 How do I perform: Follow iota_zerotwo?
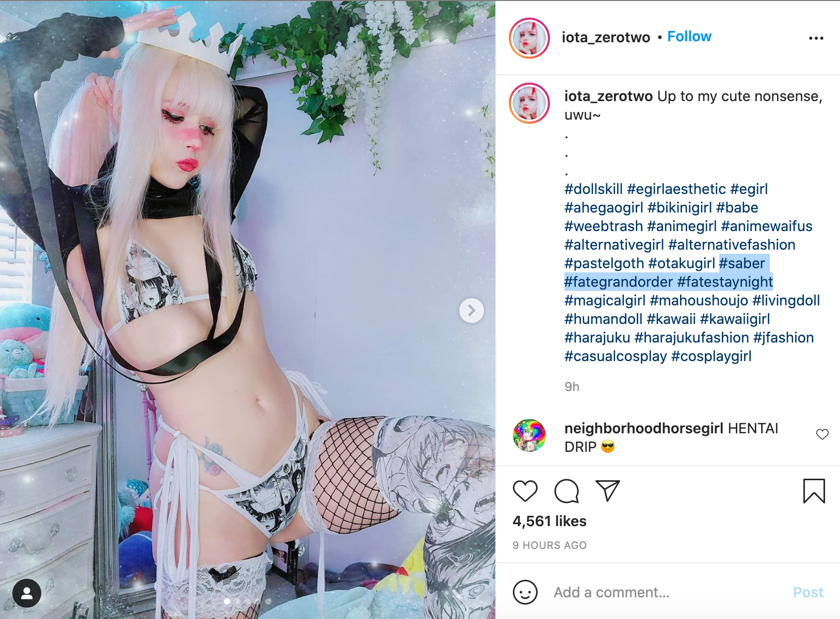tap(689, 37)
